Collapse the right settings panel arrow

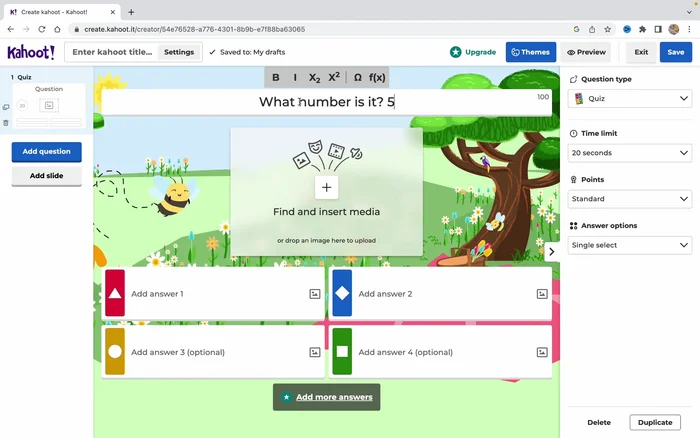551,252
